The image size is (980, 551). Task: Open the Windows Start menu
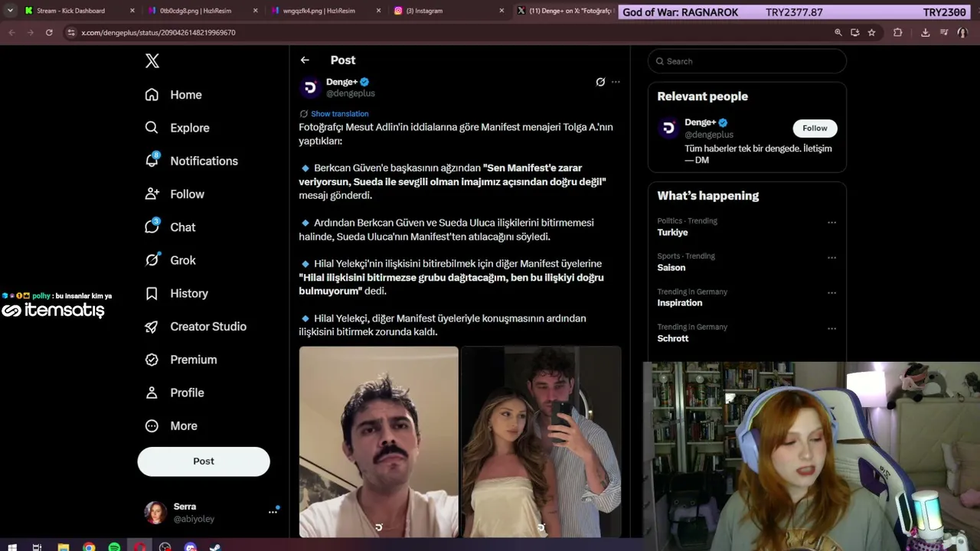click(x=12, y=547)
